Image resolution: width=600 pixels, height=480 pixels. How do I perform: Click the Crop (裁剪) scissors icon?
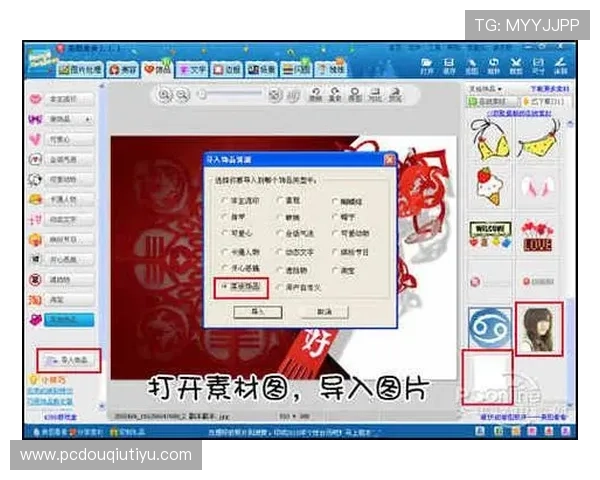click(x=516, y=66)
